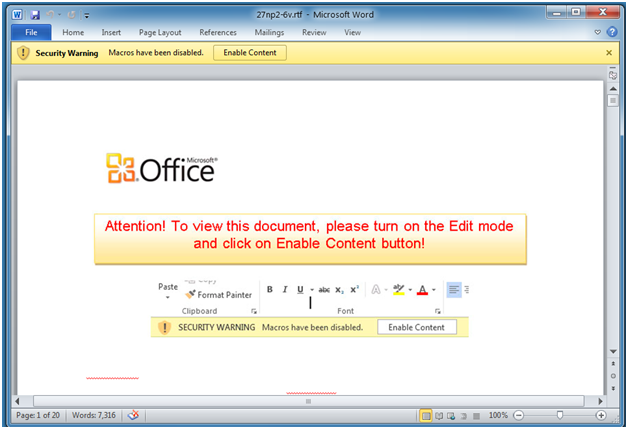Open the Page Layout tab
Screen dimensions: 628x429
(161, 32)
